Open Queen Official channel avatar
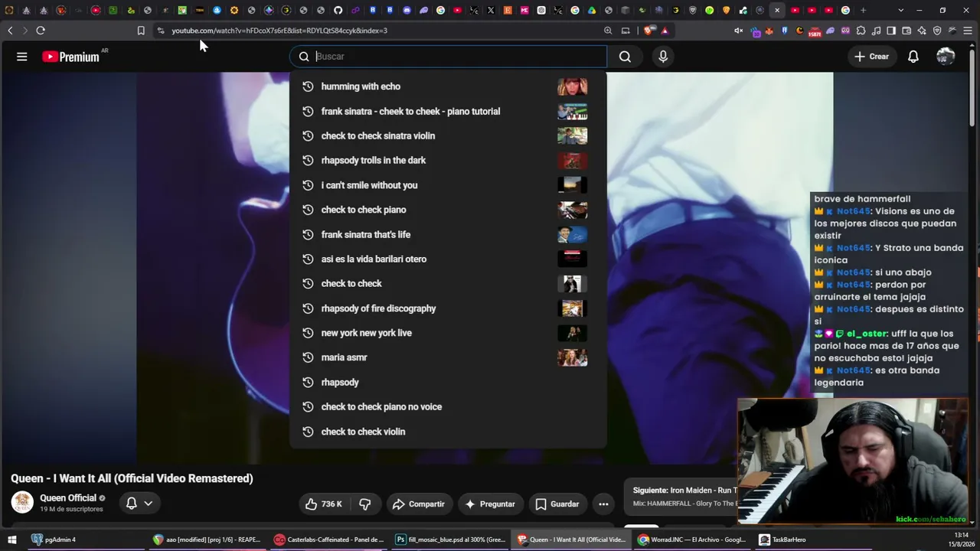 point(22,503)
